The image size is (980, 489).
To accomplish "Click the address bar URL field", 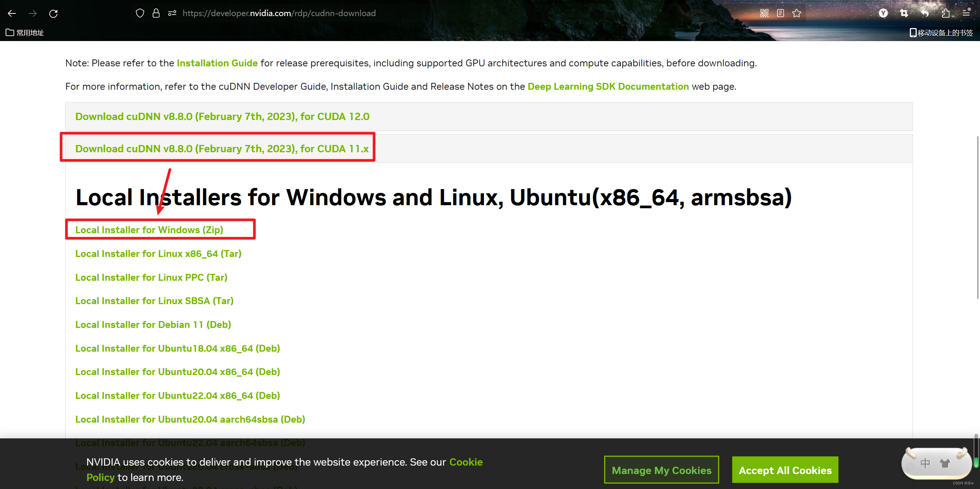I will point(279,13).
